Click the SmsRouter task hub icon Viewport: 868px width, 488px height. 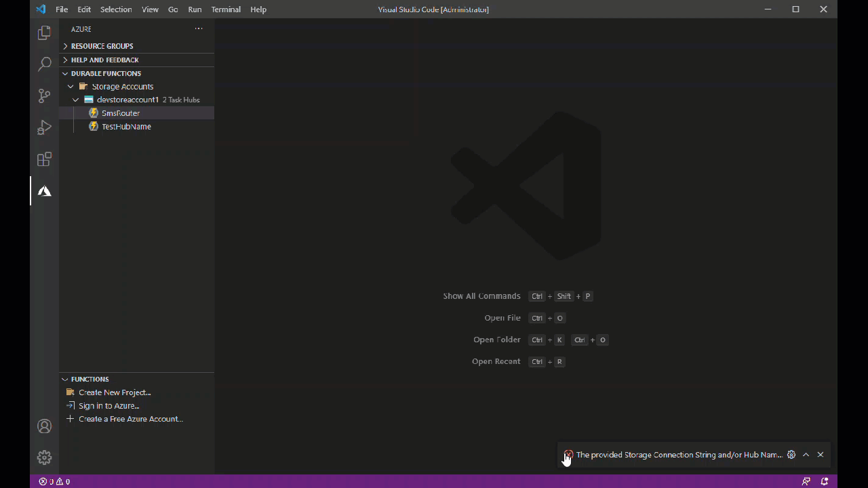[x=94, y=113]
